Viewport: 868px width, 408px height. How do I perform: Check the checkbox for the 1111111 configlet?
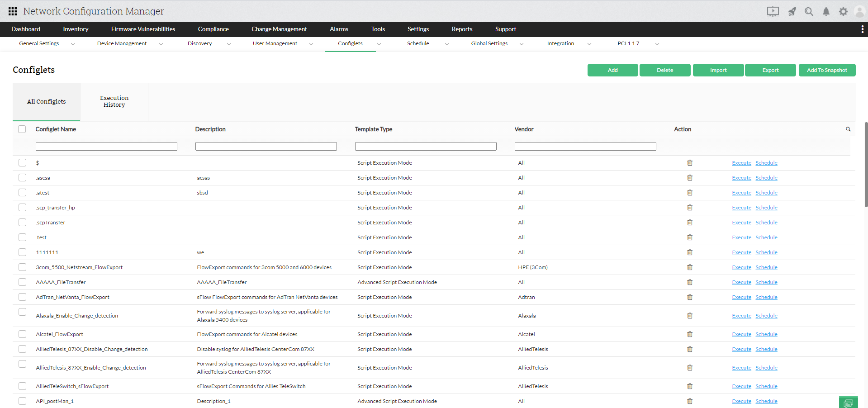22,252
